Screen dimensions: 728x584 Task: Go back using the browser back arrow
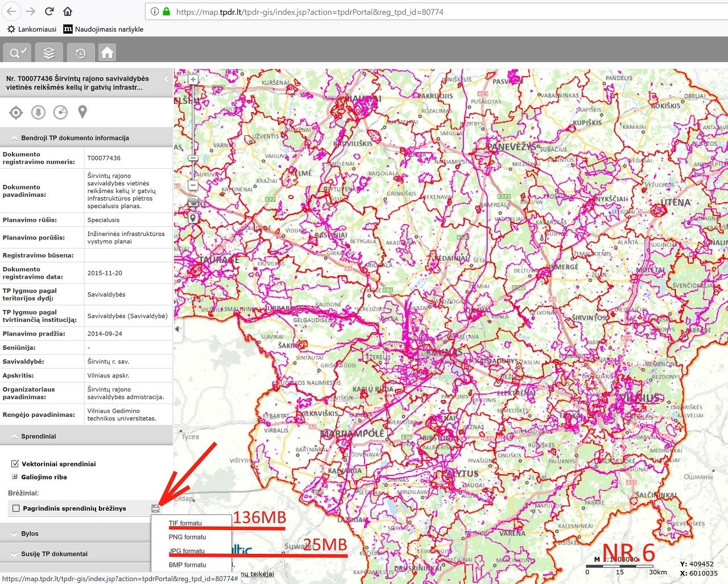tap(12, 11)
